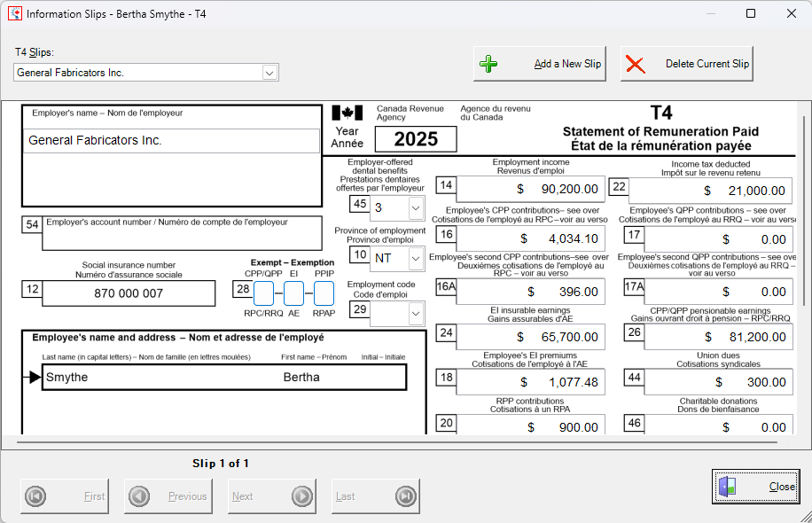Toggle the CPP/QPP exemption checkbox
Image resolution: width=812 pixels, height=523 pixels.
(x=264, y=293)
